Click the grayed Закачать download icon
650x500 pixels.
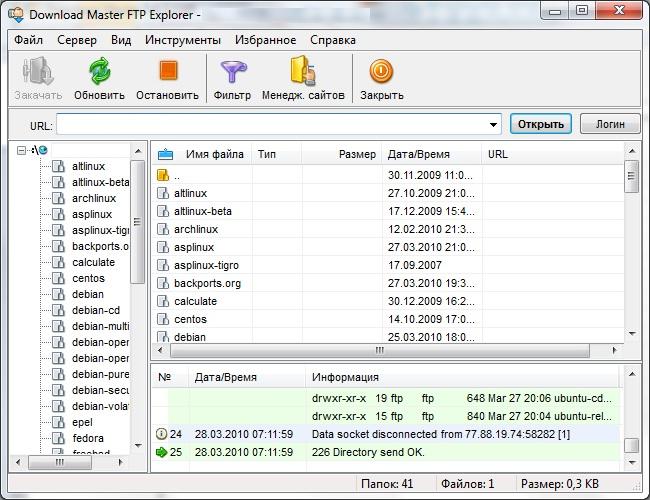(38, 71)
